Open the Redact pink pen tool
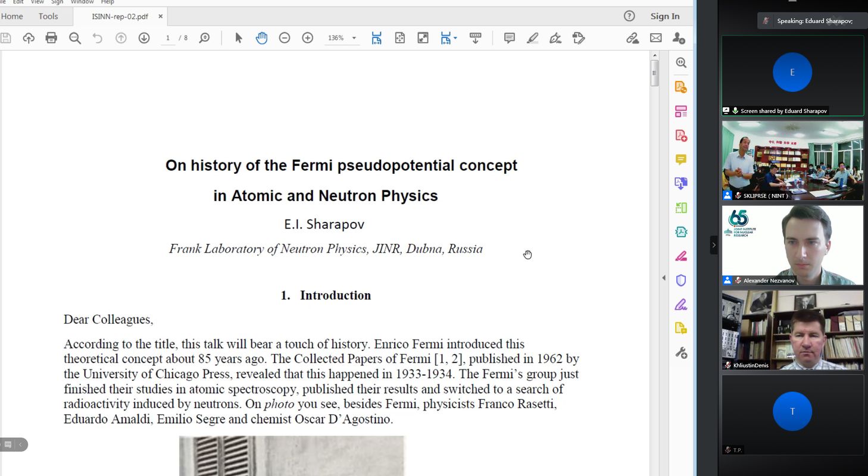This screenshot has width=868, height=476. (x=681, y=256)
